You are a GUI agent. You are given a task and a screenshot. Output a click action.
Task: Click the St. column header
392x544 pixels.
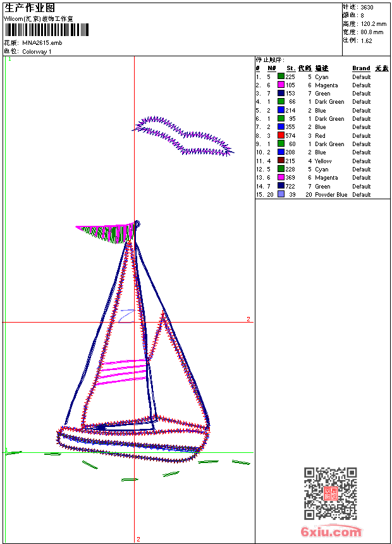290,68
